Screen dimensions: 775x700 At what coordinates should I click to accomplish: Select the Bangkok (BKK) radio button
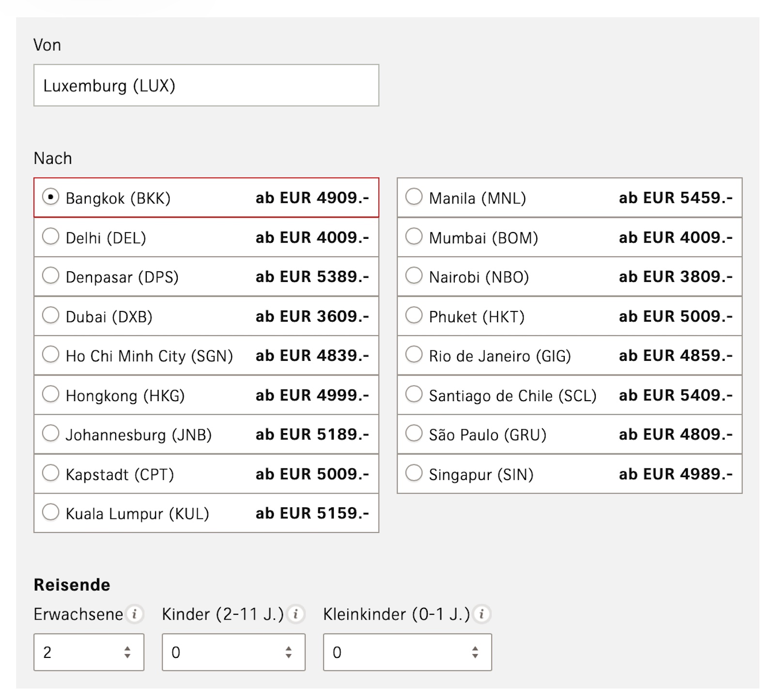[x=50, y=197]
